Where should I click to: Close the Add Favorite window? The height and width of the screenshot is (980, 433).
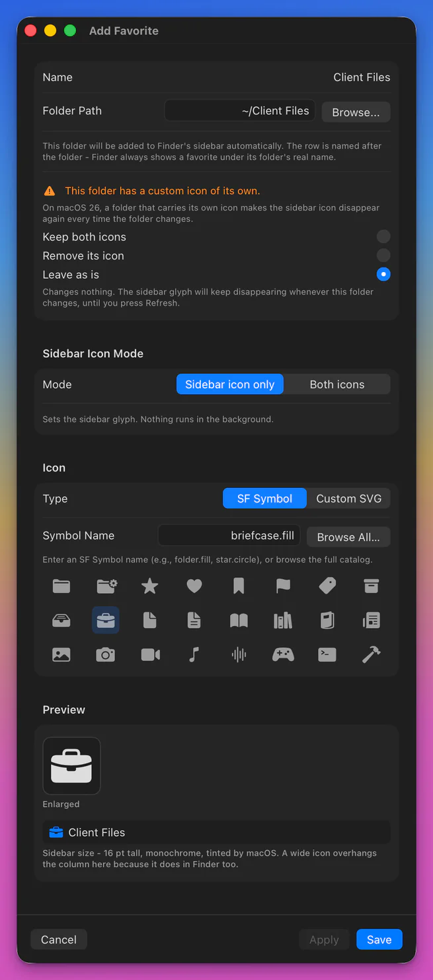(30, 30)
